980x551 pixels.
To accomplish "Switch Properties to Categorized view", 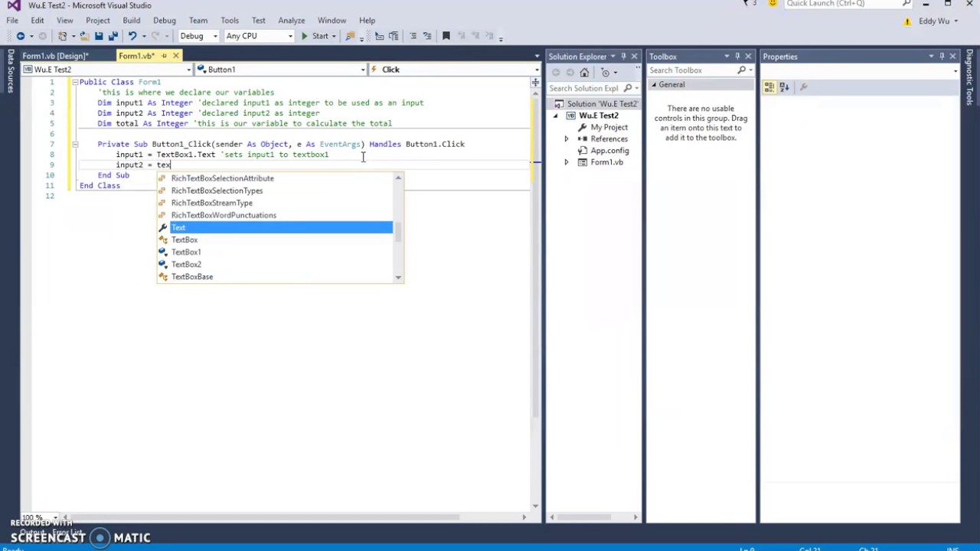I will [x=770, y=87].
